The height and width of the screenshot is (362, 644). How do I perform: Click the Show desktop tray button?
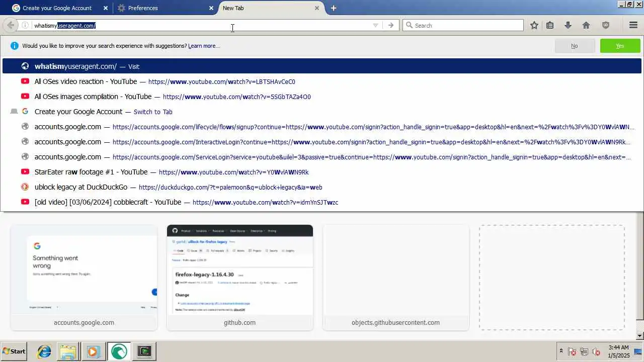point(639,351)
